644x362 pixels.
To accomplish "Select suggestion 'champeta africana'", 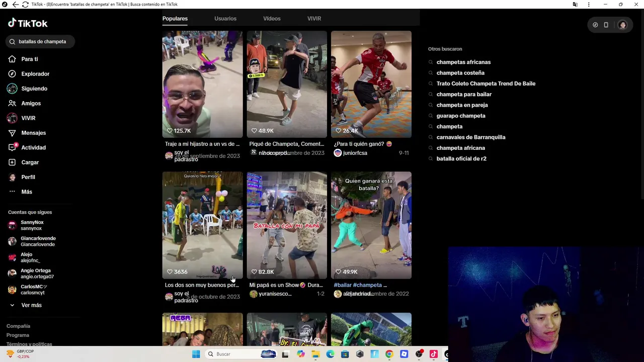I will (461, 148).
